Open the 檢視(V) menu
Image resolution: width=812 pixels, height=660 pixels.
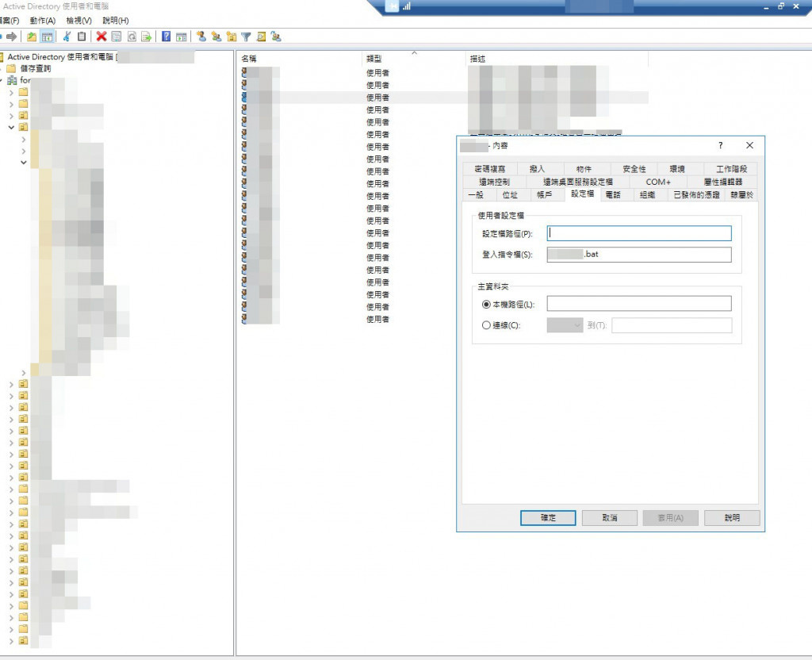click(79, 21)
